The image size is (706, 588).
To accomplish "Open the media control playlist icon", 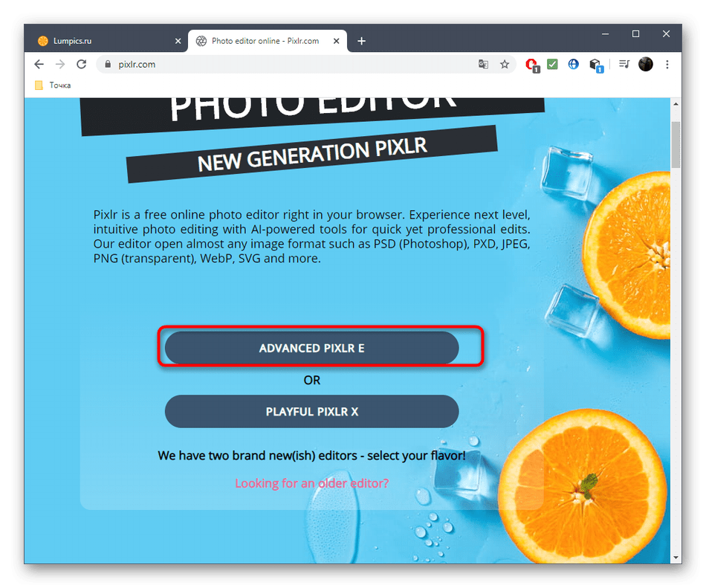I will [624, 65].
